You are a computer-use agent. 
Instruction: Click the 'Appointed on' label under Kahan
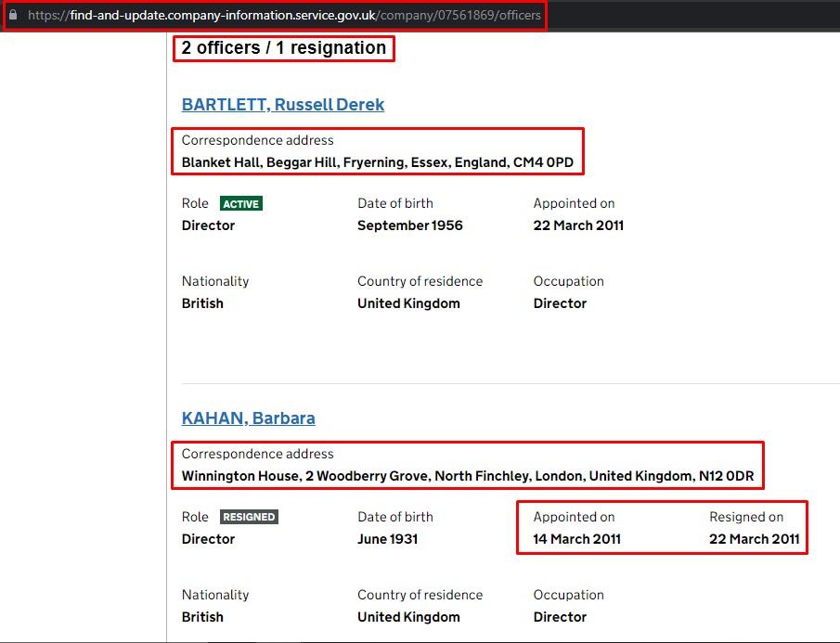click(574, 517)
